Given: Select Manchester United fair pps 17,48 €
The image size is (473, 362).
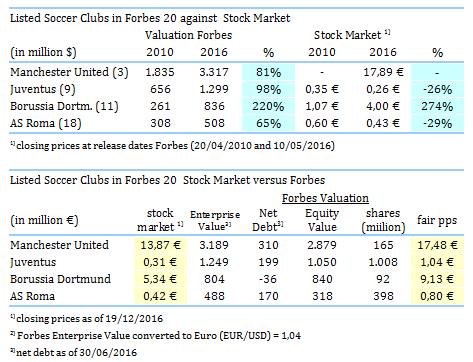Looking at the screenshot, I should pyautogui.click(x=437, y=245).
